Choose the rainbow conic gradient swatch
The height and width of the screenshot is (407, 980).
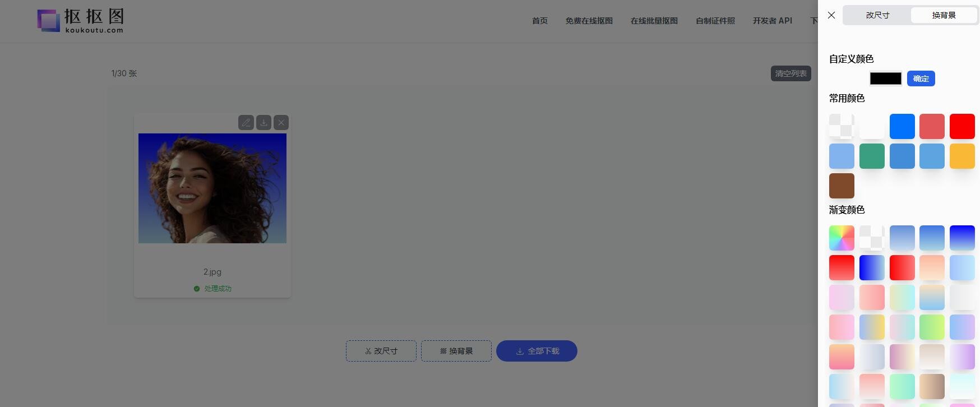coord(842,238)
